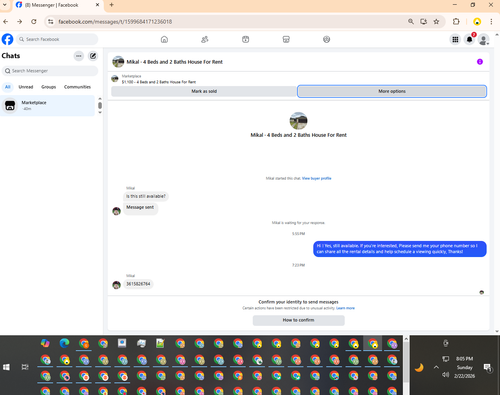Click the conversation header title Mikal - 4 Beds
Image resolution: width=500 pixels, height=395 pixels.
coord(174,62)
